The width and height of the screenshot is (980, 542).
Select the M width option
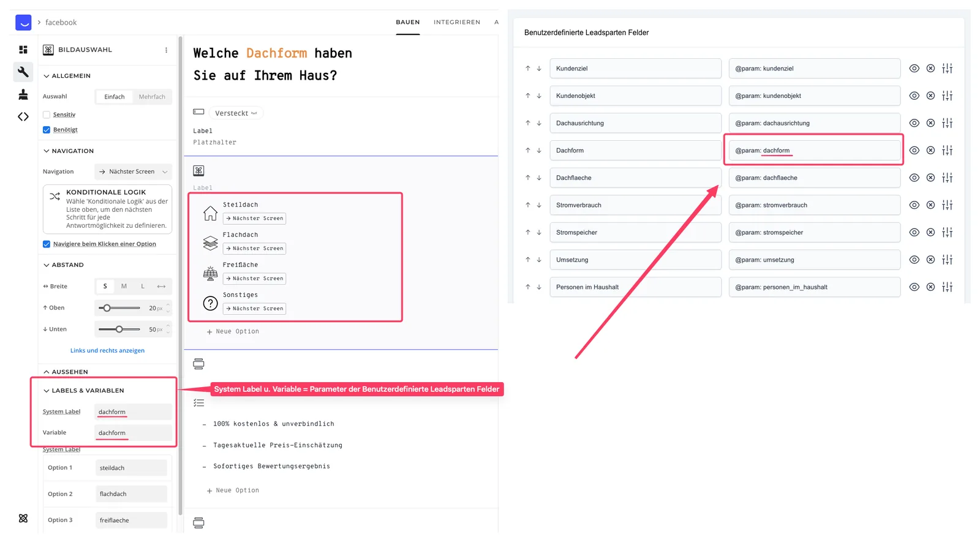(124, 287)
